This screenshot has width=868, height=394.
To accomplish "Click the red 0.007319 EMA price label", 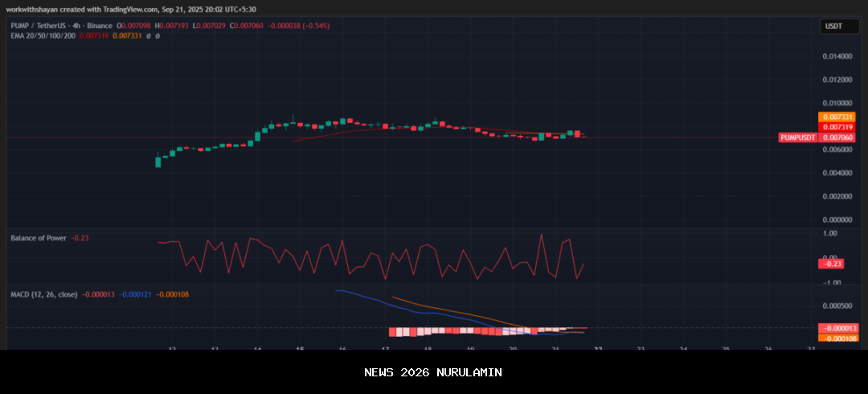I will [836, 127].
